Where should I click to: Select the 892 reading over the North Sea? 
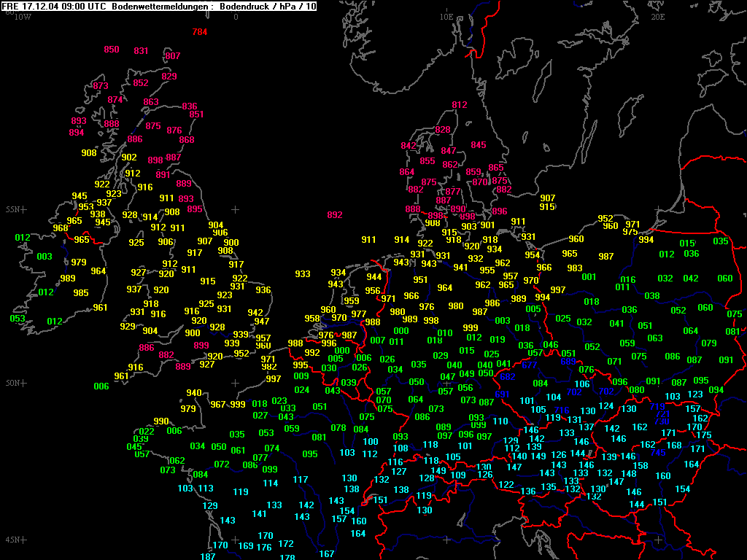tap(335, 215)
